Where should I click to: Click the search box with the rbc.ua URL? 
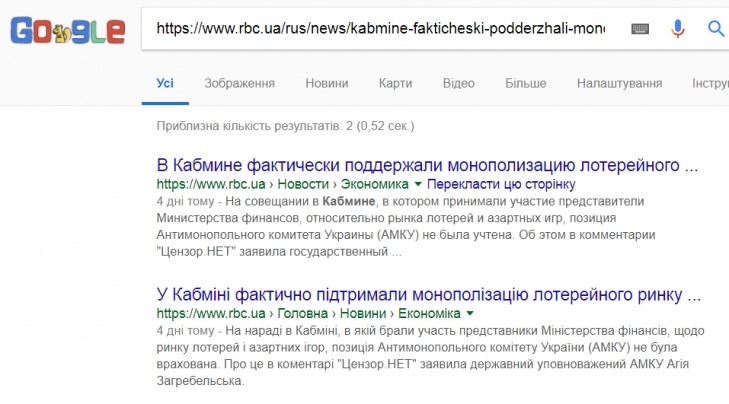pos(380,29)
